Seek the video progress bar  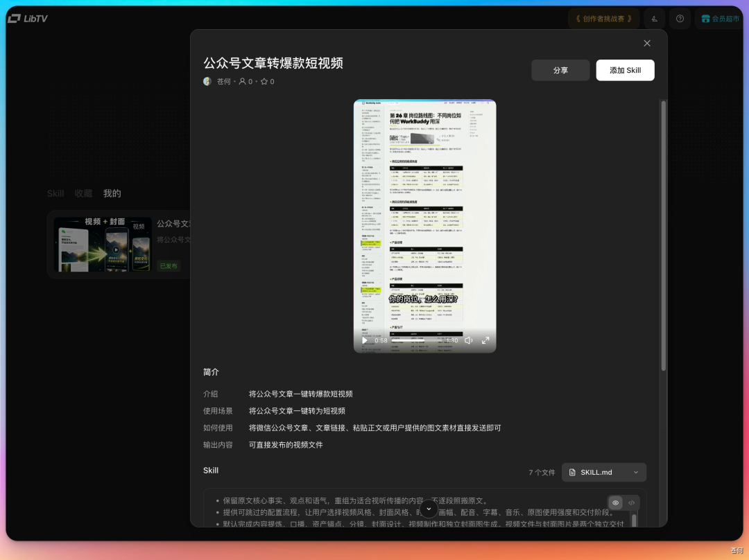[x=415, y=340]
